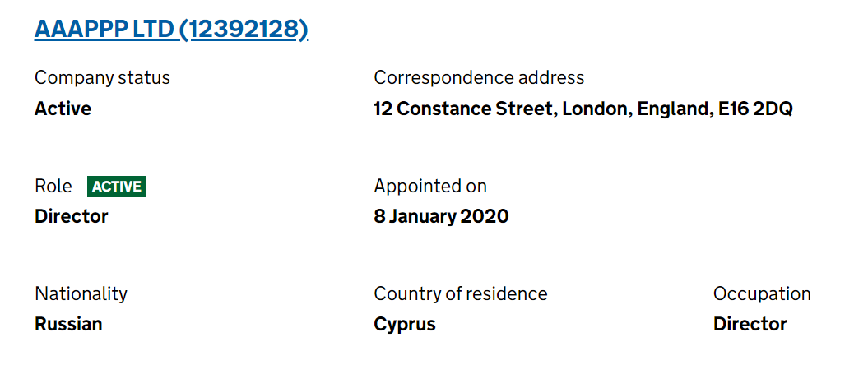Viewport: 868px width, 374px height.
Task: Click the green ACTIVE role badge
Action: (x=117, y=187)
